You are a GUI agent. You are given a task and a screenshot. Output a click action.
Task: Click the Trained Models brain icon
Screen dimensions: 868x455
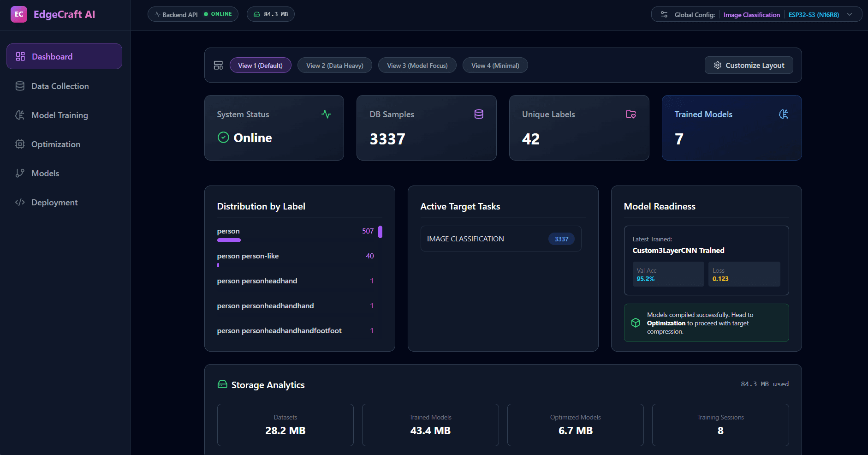click(x=784, y=114)
